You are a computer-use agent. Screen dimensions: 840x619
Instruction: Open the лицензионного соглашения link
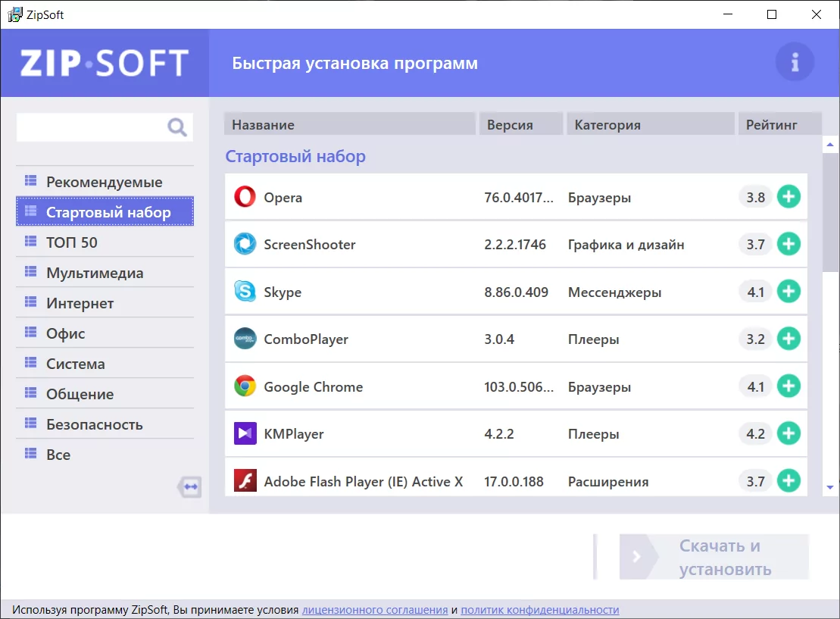tap(375, 610)
